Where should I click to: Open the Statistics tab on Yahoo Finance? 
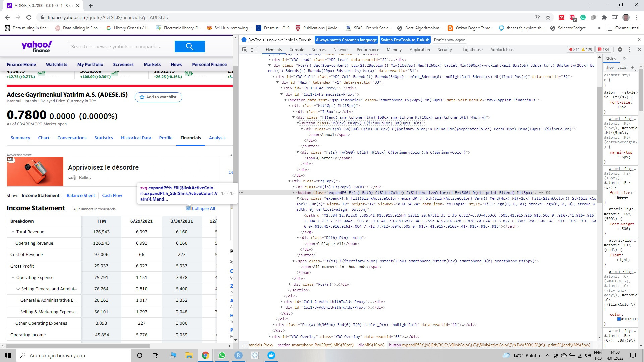point(104,138)
